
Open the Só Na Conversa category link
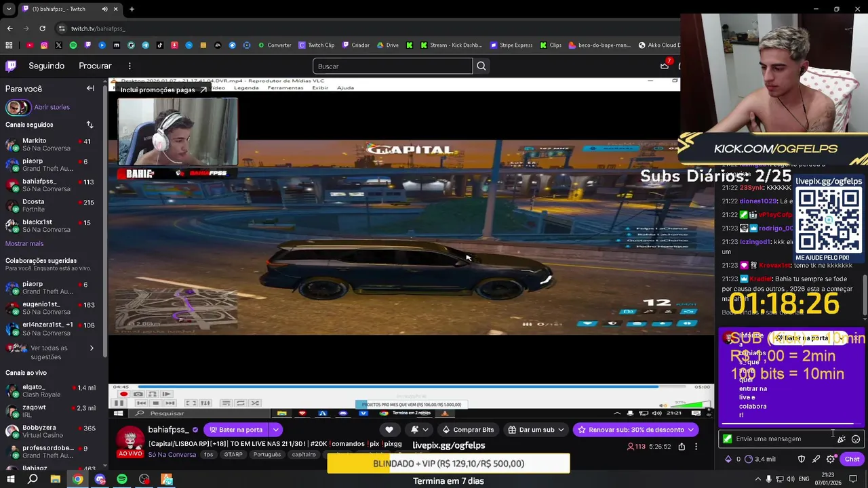(172, 455)
